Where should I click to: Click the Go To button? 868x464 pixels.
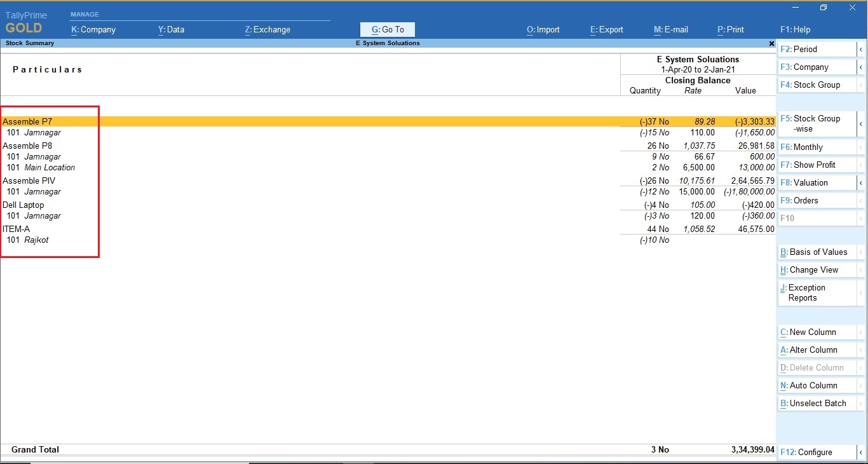coord(388,30)
